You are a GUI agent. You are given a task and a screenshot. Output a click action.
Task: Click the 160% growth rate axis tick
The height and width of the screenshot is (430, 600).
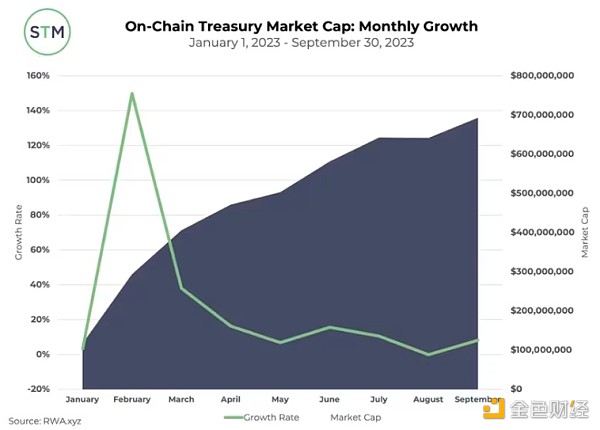point(38,75)
